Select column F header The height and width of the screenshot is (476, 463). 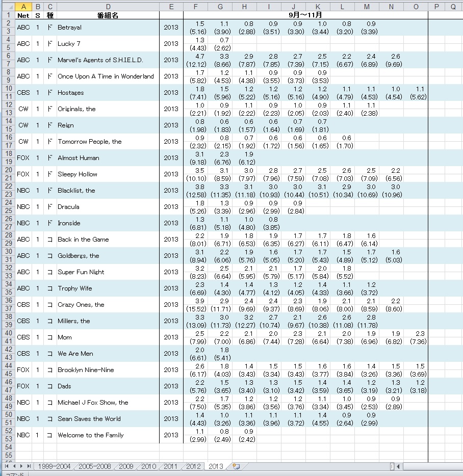coord(196,7)
